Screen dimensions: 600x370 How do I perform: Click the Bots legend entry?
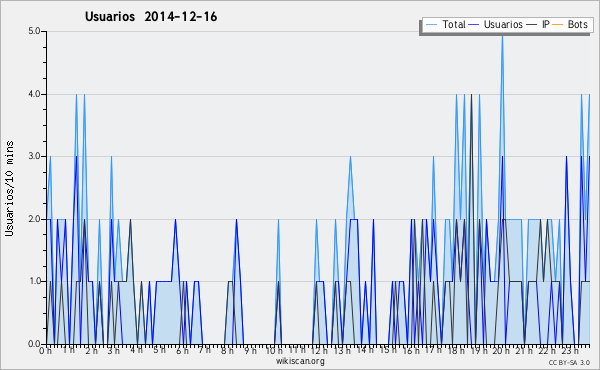tap(570, 24)
